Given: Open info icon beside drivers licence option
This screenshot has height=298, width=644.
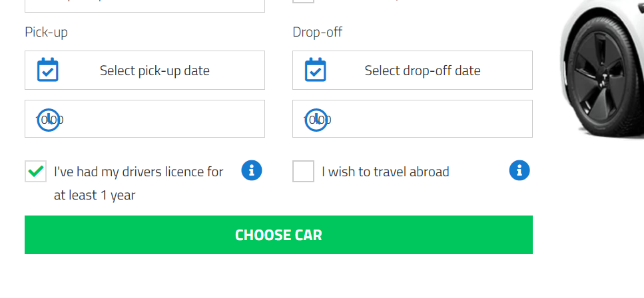Looking at the screenshot, I should (251, 170).
